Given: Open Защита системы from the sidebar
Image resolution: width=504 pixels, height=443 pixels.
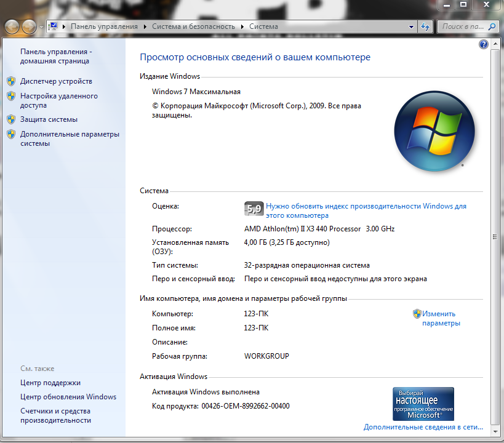Looking at the screenshot, I should click(49, 119).
